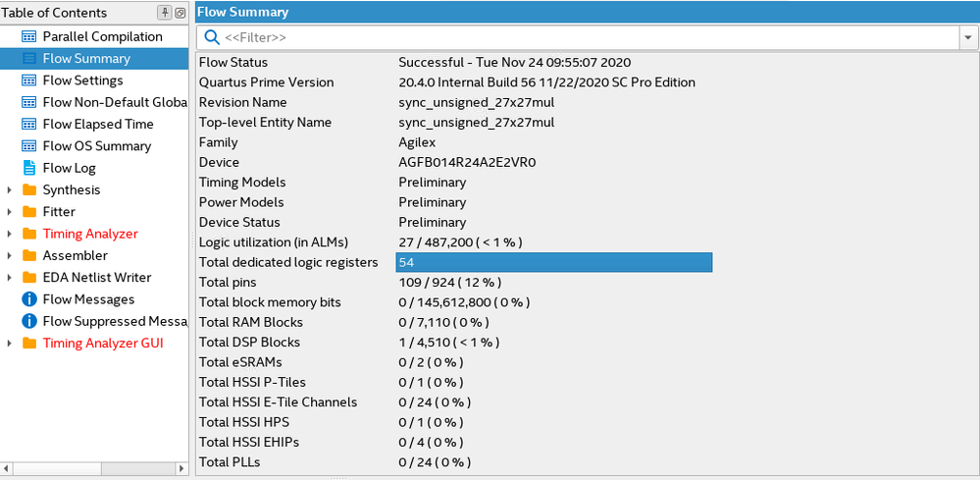Click the search magnifier icon in filter
Viewport: 980px width, 480px height.
(x=212, y=37)
